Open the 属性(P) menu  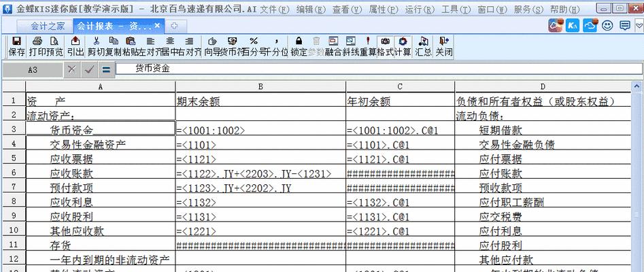(384, 10)
